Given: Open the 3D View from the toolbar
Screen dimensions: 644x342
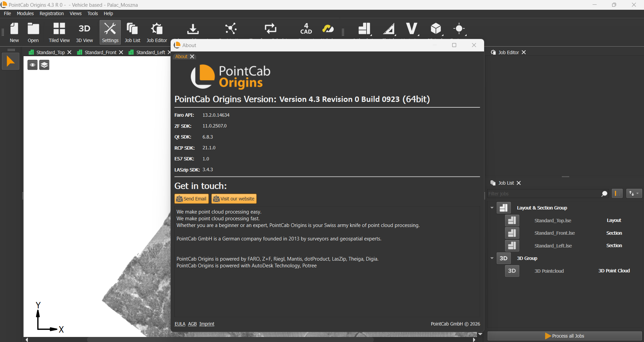Looking at the screenshot, I should 84,32.
